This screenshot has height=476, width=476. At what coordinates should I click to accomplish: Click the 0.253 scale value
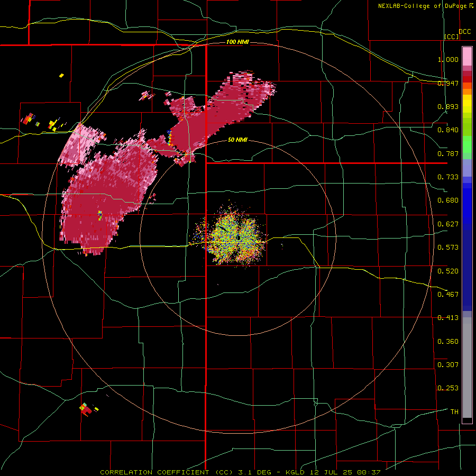tap(448, 388)
